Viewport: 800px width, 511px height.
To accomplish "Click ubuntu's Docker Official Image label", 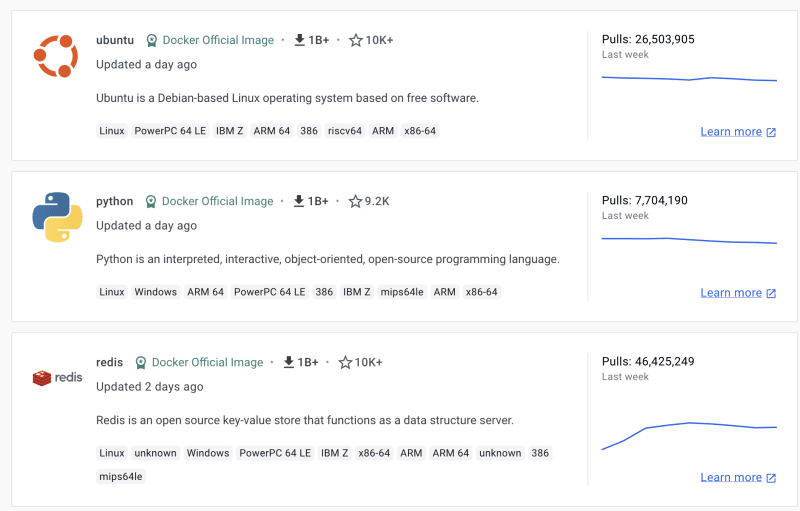I will (218, 40).
